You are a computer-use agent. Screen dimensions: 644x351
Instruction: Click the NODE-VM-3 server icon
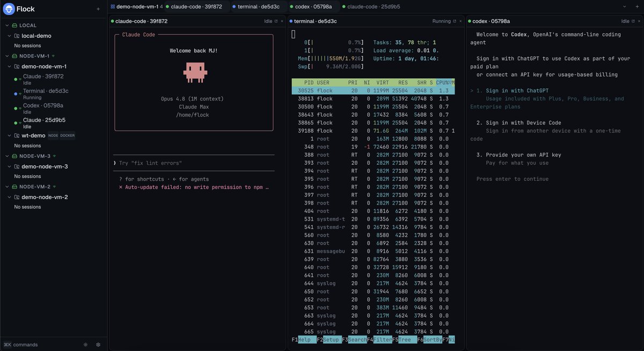tap(15, 156)
